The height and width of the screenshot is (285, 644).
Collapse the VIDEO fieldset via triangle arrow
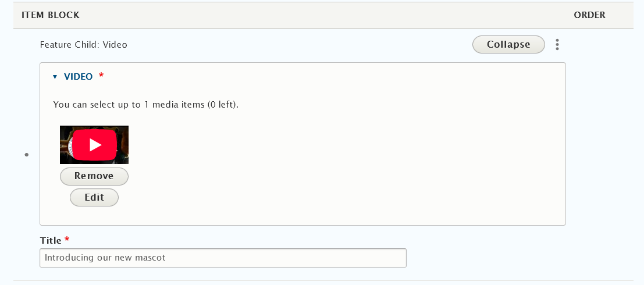[x=55, y=77]
